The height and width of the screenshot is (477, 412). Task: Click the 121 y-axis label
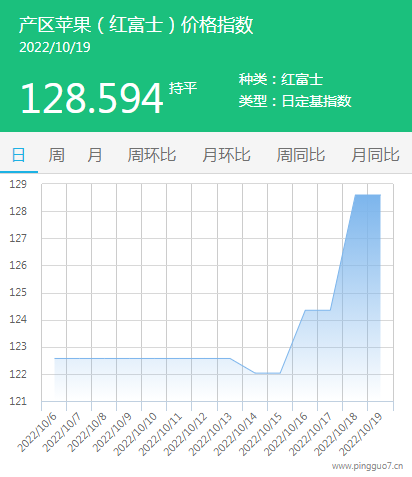[18, 401]
